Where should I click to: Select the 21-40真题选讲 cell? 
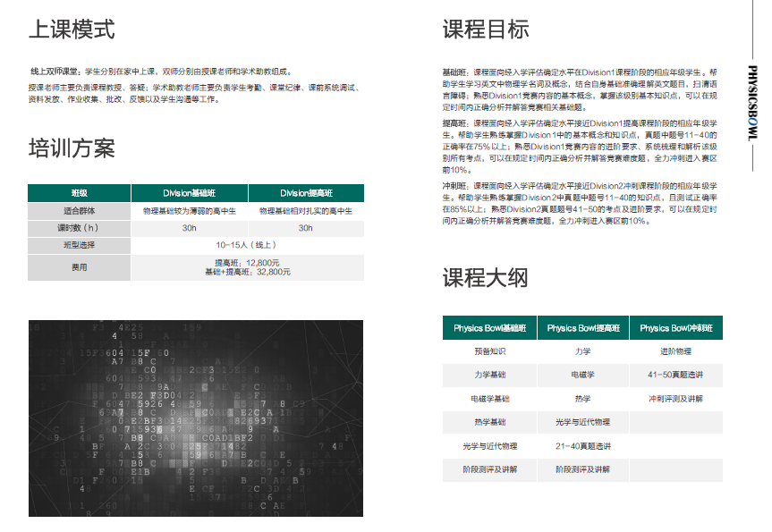pos(583,446)
